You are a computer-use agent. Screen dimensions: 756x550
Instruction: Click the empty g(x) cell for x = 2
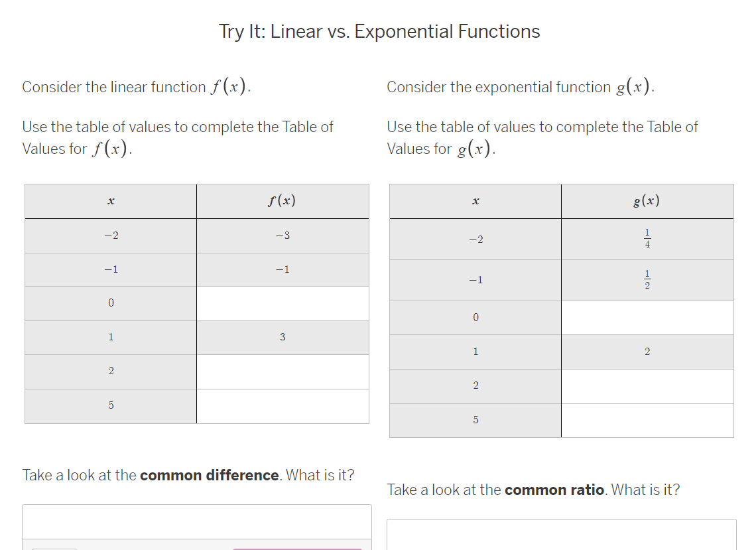(647, 386)
